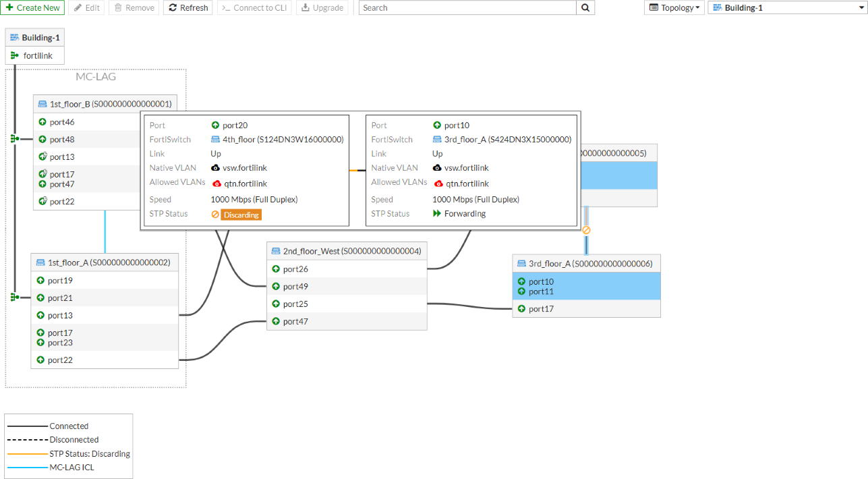Click the Edit button
The height and width of the screenshot is (479, 868).
point(86,7)
